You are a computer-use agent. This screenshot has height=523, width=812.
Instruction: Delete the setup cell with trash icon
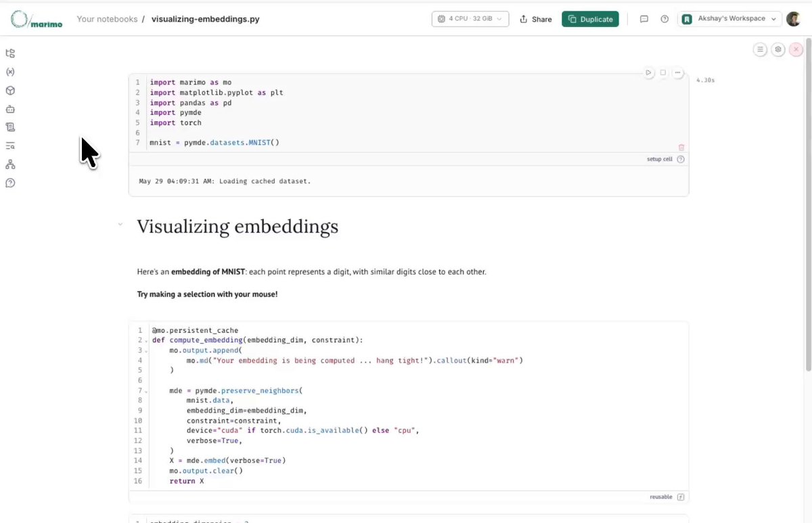(681, 147)
